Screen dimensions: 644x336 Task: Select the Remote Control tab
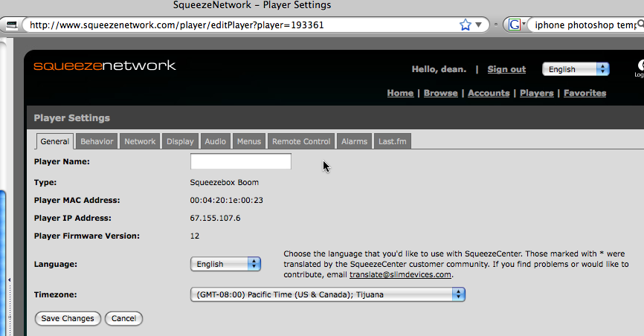point(300,141)
